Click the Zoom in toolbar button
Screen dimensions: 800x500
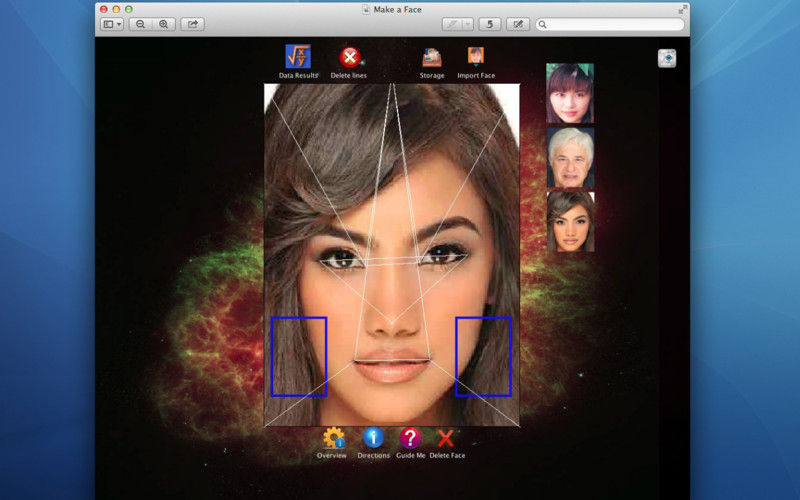pos(164,24)
